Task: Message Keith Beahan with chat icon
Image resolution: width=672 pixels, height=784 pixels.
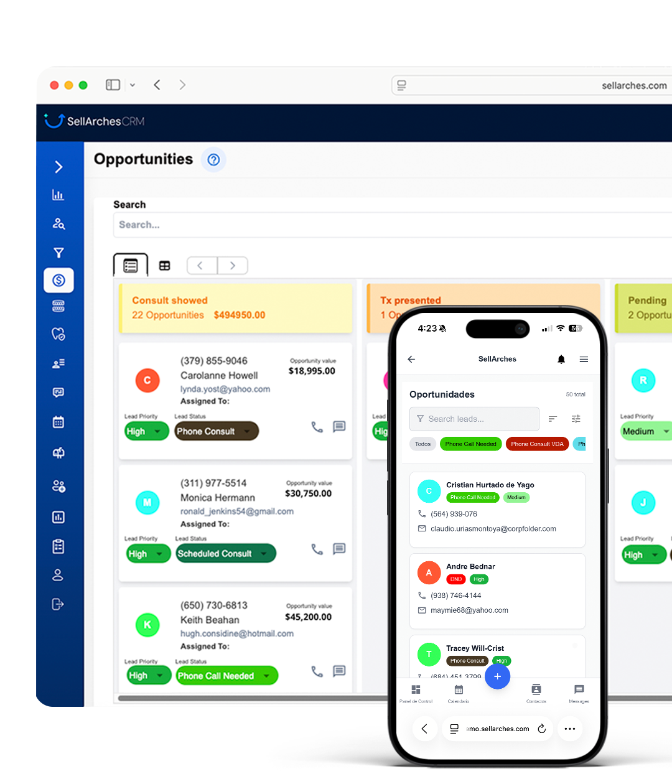Action: tap(339, 671)
